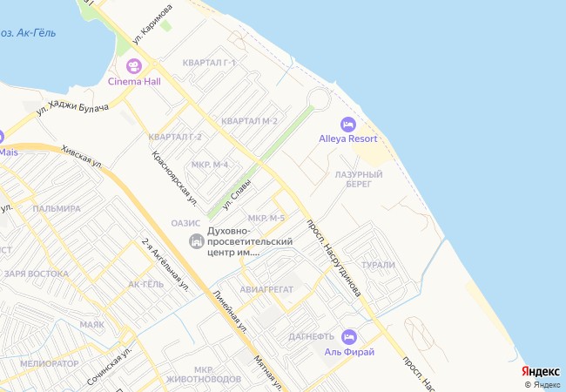
Task: Open the © Яндекс copyright link
Action: tap(542, 385)
